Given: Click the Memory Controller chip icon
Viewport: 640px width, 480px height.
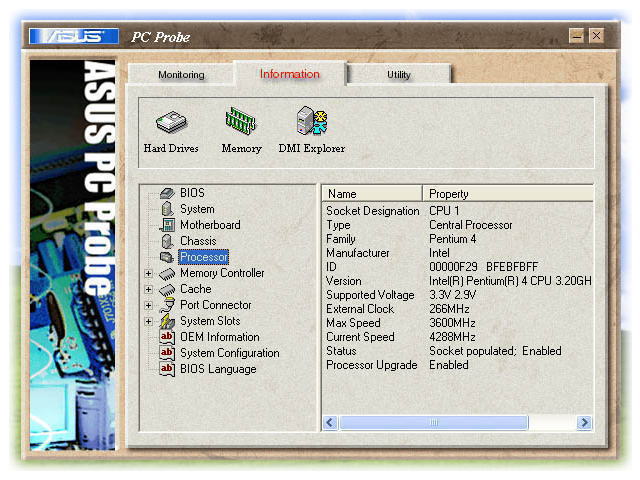Looking at the screenshot, I should [167, 273].
